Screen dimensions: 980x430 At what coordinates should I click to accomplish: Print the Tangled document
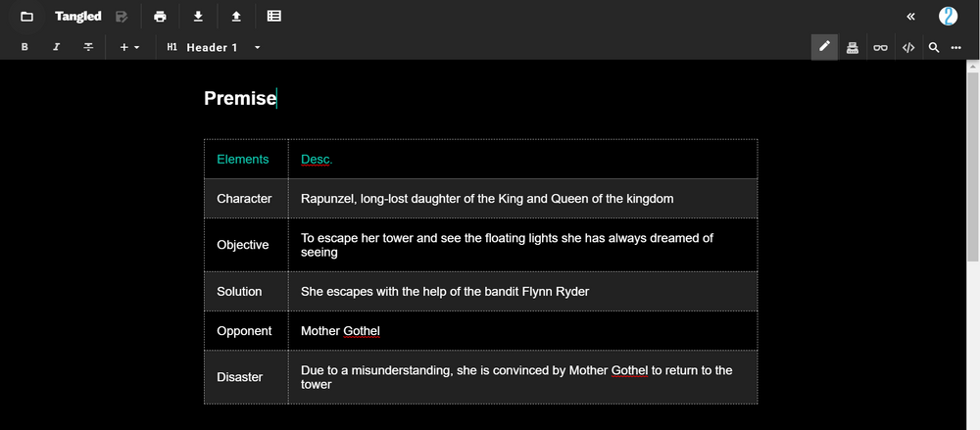tap(160, 17)
